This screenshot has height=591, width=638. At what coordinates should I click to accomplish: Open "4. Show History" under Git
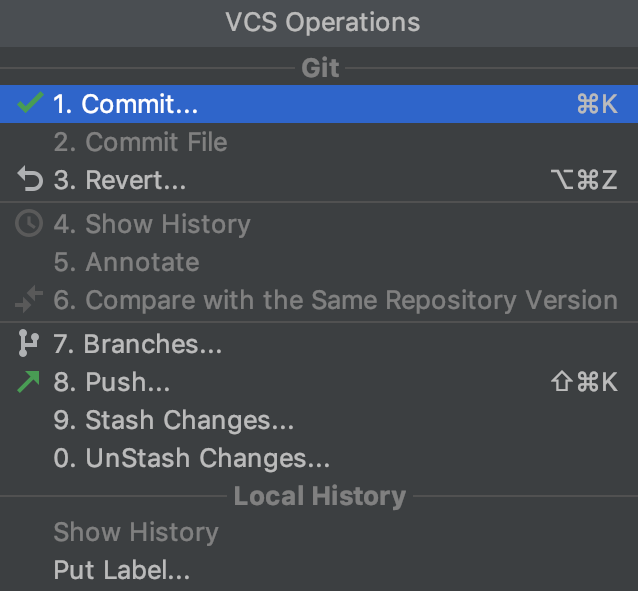[152, 224]
